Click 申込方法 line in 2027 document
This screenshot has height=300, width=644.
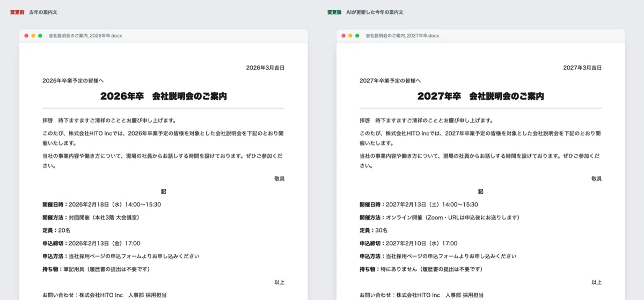coord(438,256)
